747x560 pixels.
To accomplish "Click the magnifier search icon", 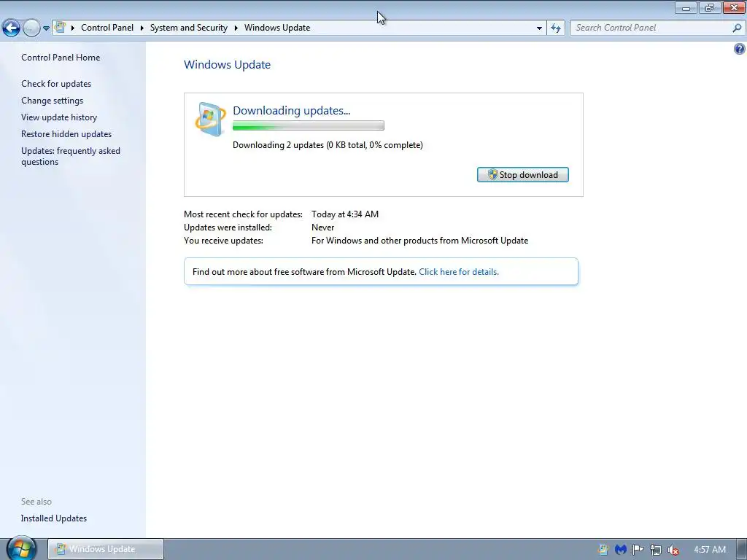I will [x=737, y=28].
